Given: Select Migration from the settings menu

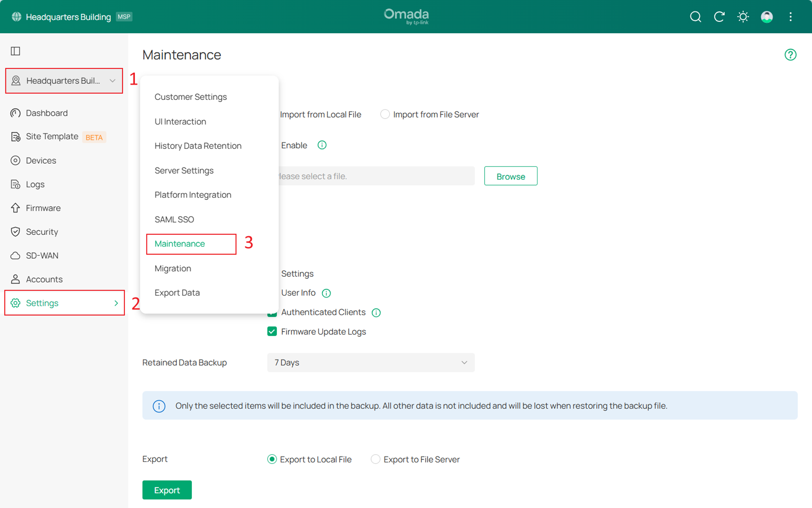Looking at the screenshot, I should (x=172, y=268).
